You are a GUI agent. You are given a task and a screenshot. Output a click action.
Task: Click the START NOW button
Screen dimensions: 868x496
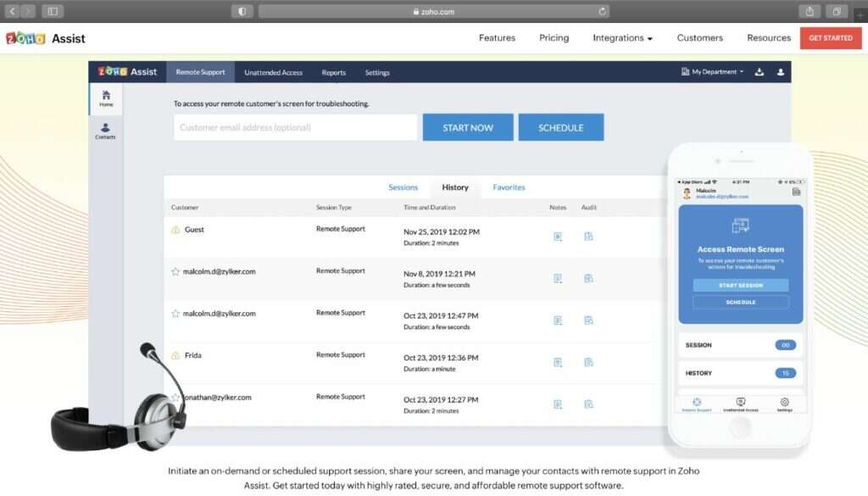(468, 127)
